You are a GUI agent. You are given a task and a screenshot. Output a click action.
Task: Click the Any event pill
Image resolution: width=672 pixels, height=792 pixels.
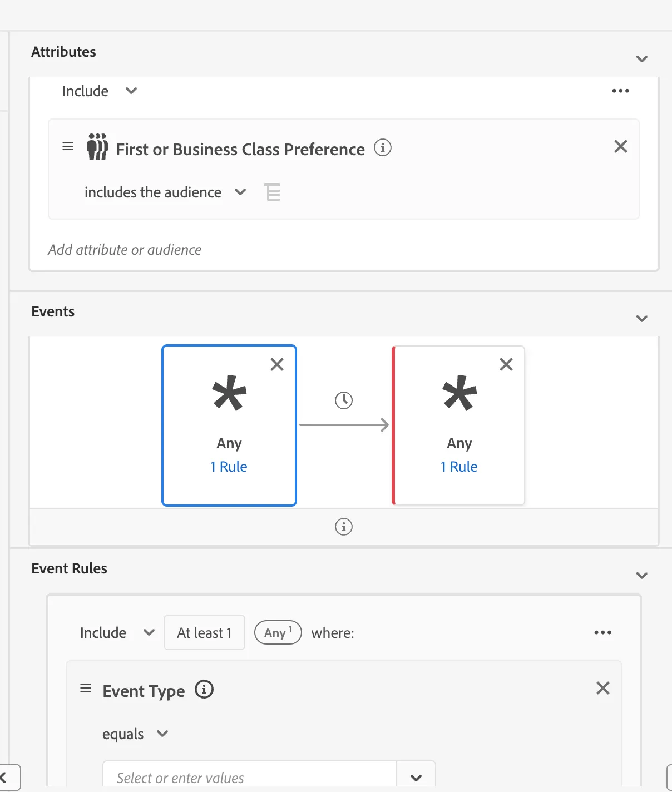click(x=278, y=632)
